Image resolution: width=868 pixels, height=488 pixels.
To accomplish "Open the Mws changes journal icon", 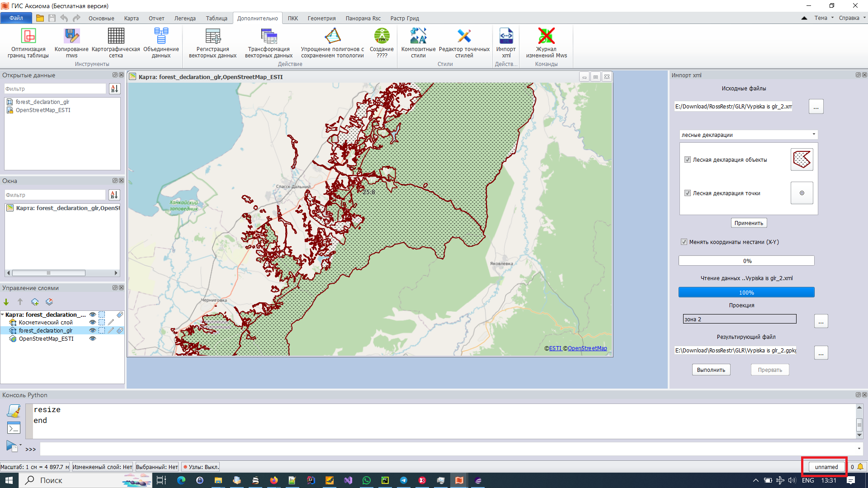I will [546, 36].
